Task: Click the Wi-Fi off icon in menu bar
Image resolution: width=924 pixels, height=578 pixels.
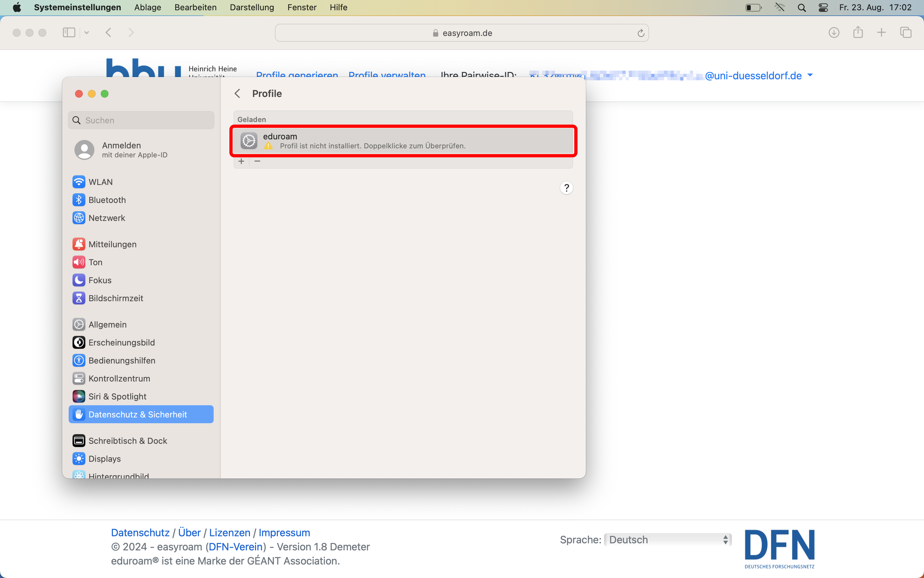Action: pyautogui.click(x=779, y=7)
